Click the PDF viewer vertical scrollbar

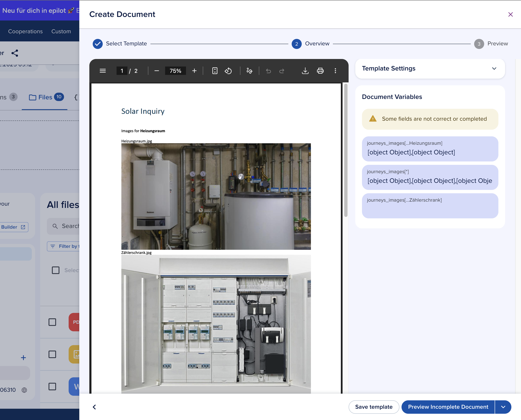click(346, 150)
